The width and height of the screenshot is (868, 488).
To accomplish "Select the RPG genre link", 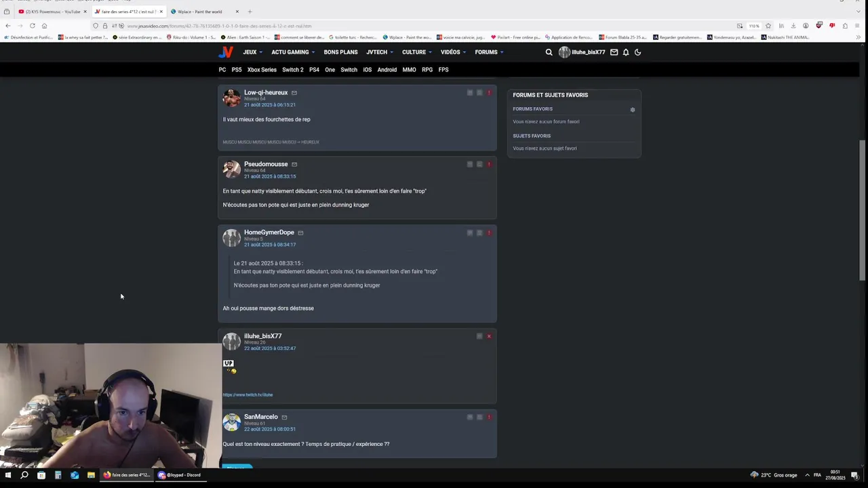I will point(427,70).
